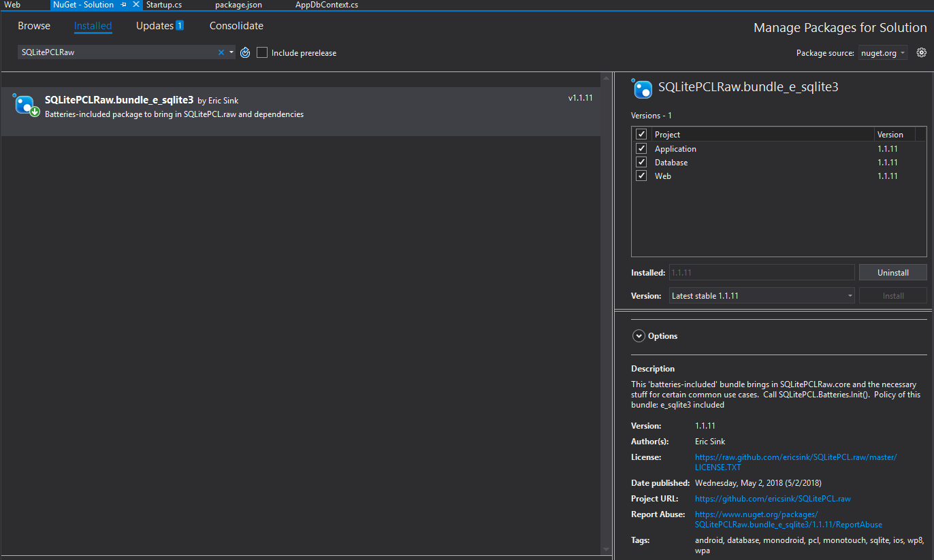Image resolution: width=934 pixels, height=560 pixels.
Task: Switch to the Browse tab
Action: [x=34, y=26]
